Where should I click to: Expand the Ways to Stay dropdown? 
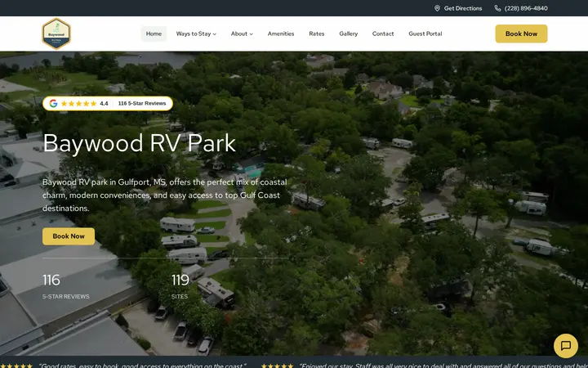(196, 34)
